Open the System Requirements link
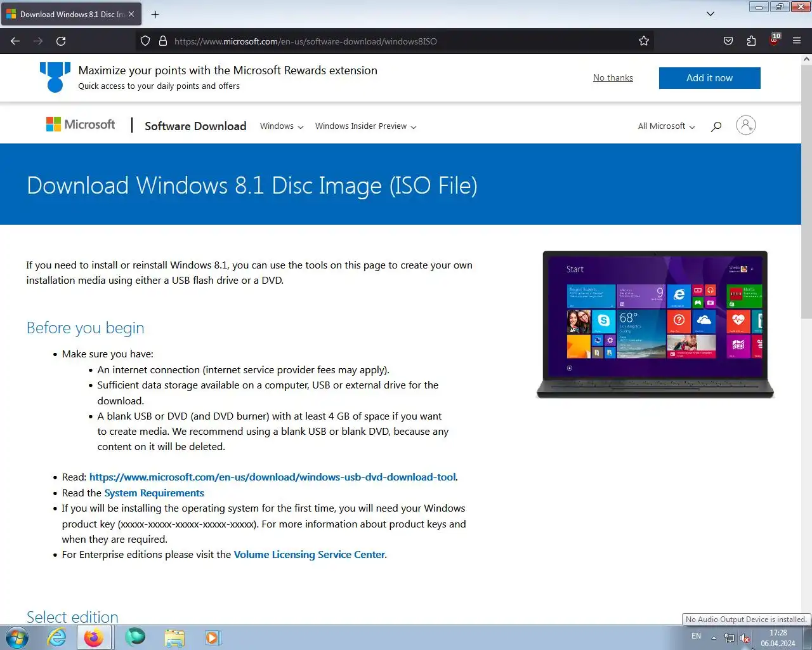 [154, 493]
